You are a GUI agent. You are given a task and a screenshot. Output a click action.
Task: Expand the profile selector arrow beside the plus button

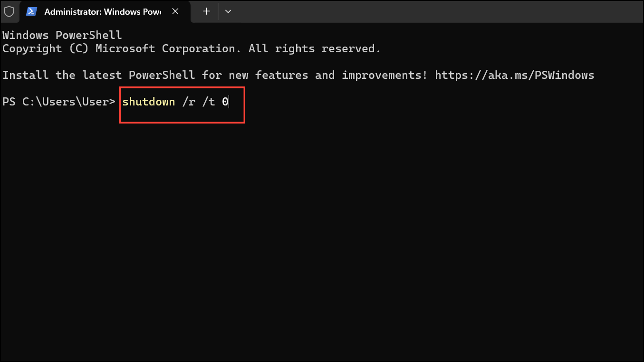tap(228, 11)
